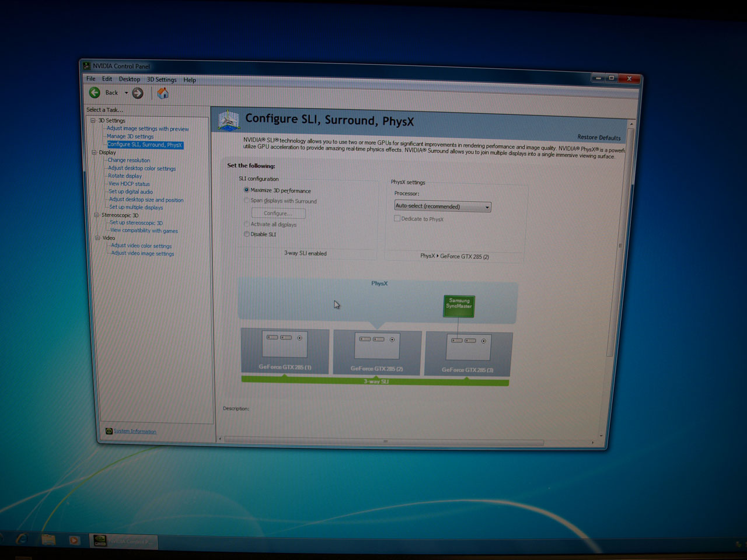The height and width of the screenshot is (560, 747).
Task: Open the Back history dropdown arrow
Action: pyautogui.click(x=126, y=93)
